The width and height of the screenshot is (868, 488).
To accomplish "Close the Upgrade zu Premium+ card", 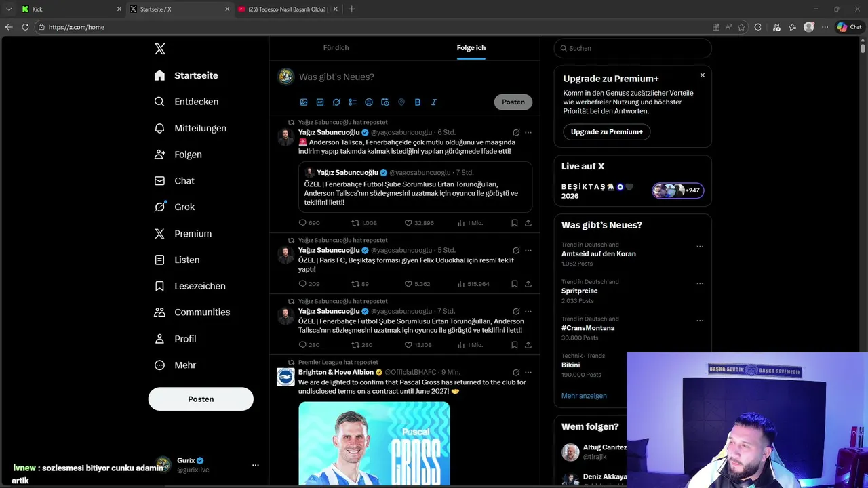I will coord(703,75).
